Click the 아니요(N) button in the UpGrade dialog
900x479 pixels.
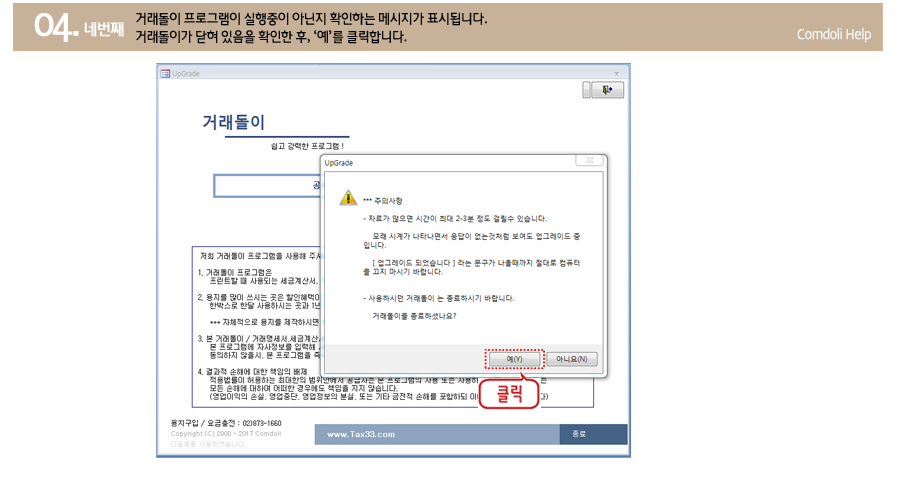tap(572, 359)
